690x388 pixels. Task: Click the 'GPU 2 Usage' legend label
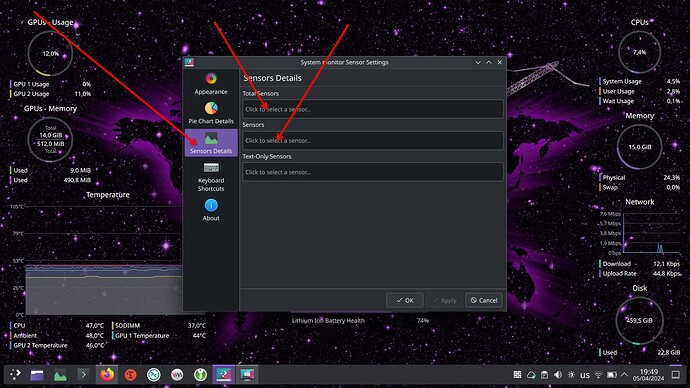point(31,94)
